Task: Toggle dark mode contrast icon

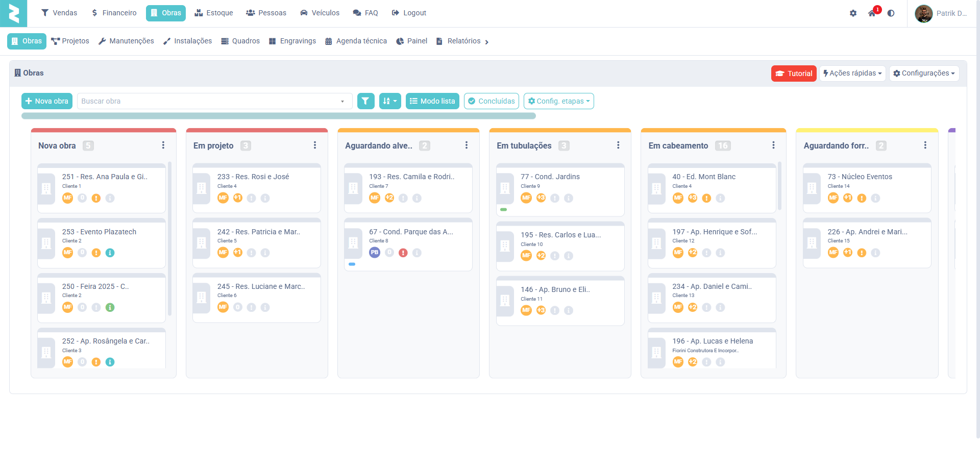Action: (x=891, y=13)
